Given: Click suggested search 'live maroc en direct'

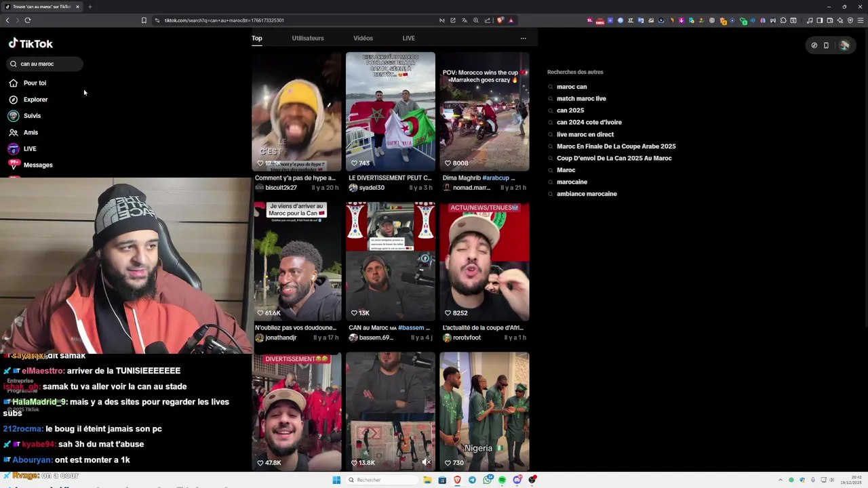Looking at the screenshot, I should click(585, 134).
